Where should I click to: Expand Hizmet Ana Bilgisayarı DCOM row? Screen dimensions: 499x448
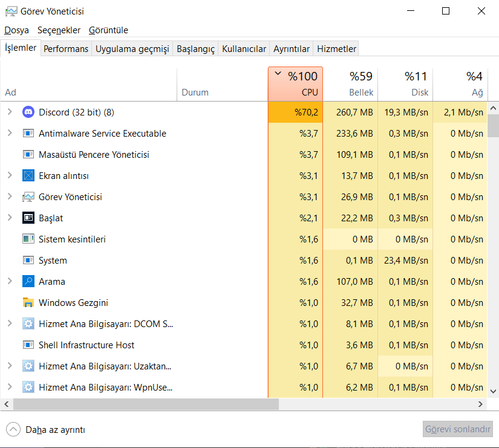tap(10, 323)
